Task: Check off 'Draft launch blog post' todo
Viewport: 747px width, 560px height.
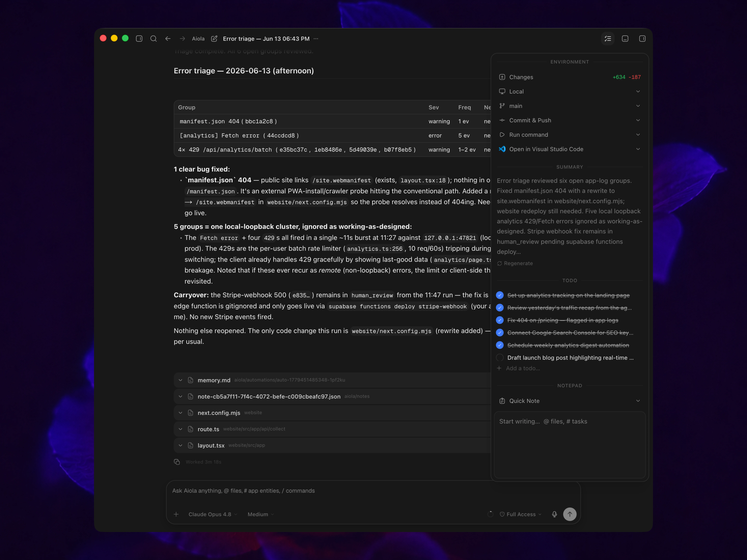Action: (x=500, y=358)
